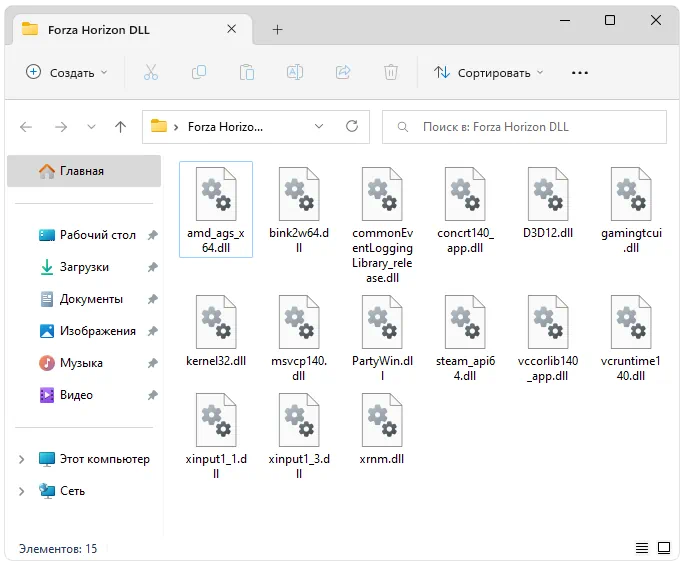The width and height of the screenshot is (683, 567).
Task: Go forward with the right arrow
Action: tap(61, 127)
